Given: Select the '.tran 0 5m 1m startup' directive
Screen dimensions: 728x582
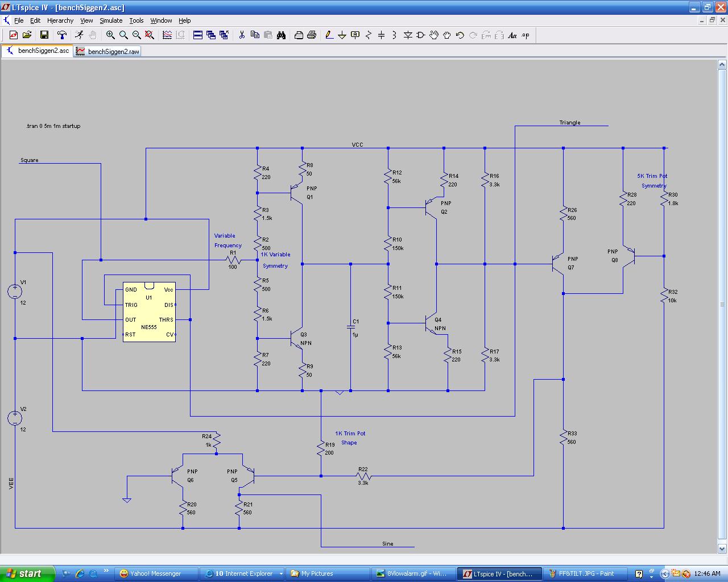Looking at the screenshot, I should [x=53, y=126].
